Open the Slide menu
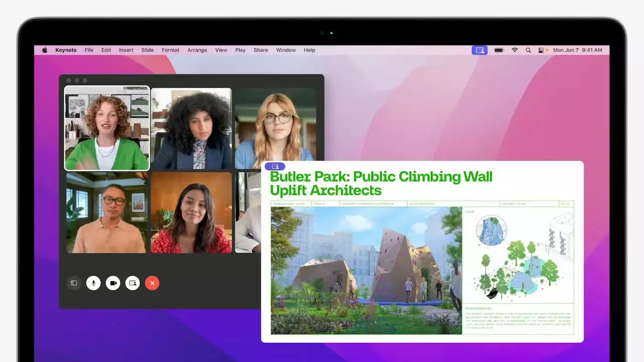This screenshot has height=362, width=644. (147, 50)
